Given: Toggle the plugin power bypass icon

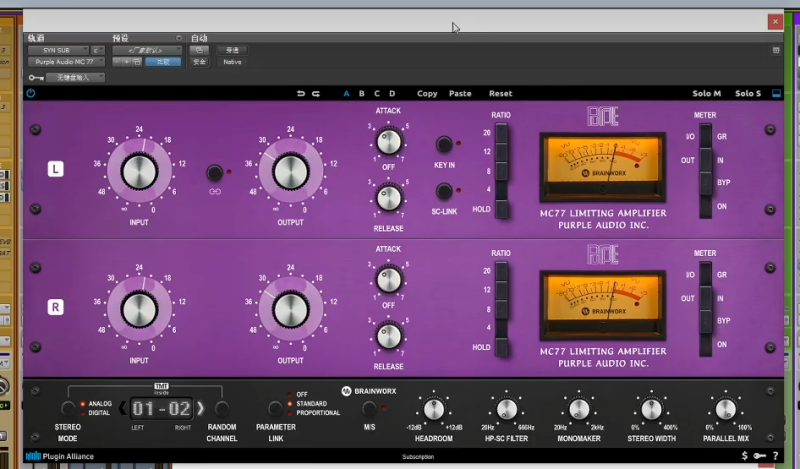Looking at the screenshot, I should (31, 93).
